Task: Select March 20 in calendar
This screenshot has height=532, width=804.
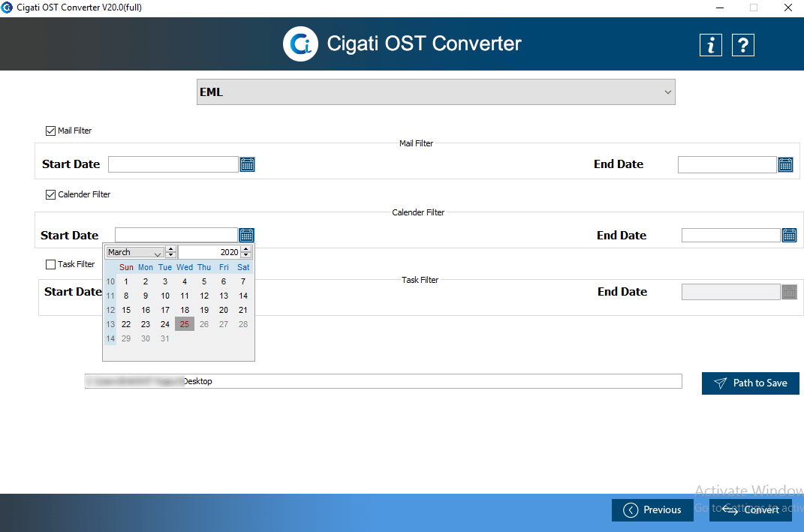Action: coord(224,310)
